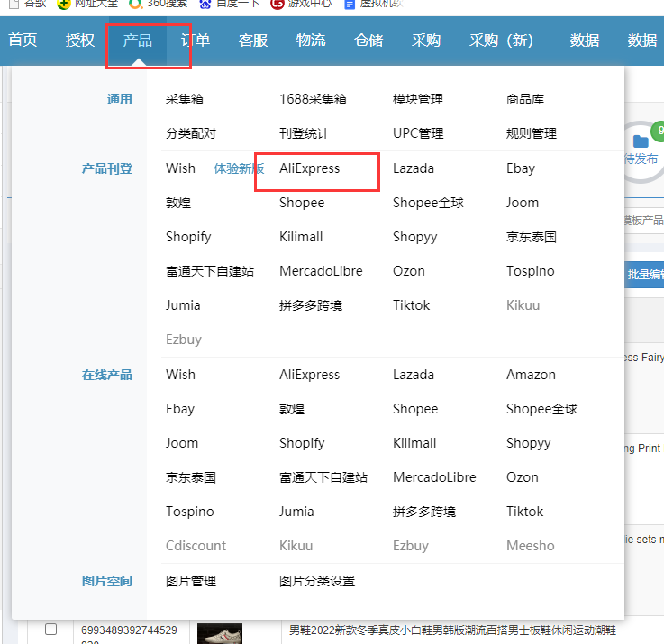Viewport: 664px width, 644px height.
Task: Open the 仓储 navigation tab
Action: tap(368, 41)
